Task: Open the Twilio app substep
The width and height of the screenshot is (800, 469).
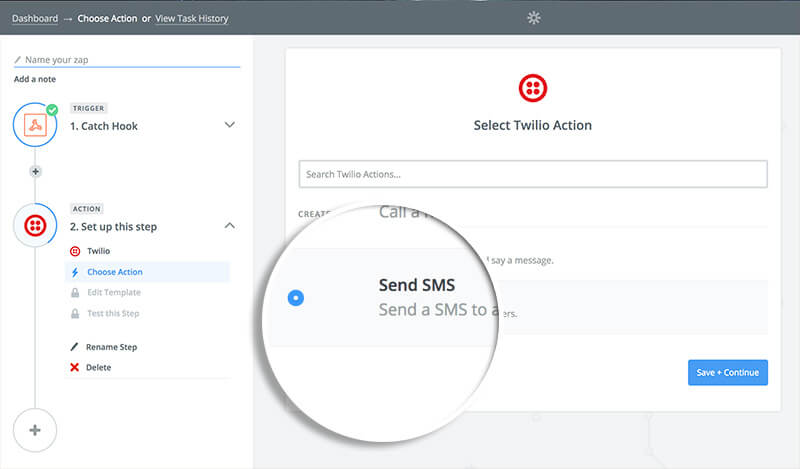Action: [98, 251]
